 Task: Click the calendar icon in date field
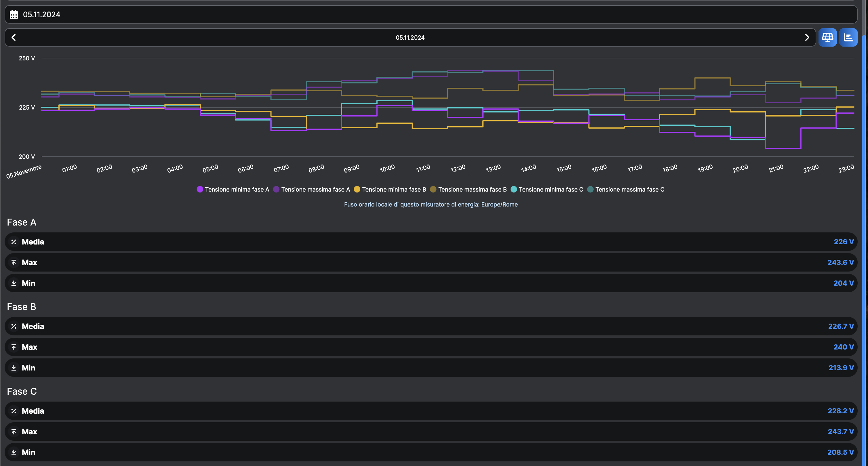(14, 14)
